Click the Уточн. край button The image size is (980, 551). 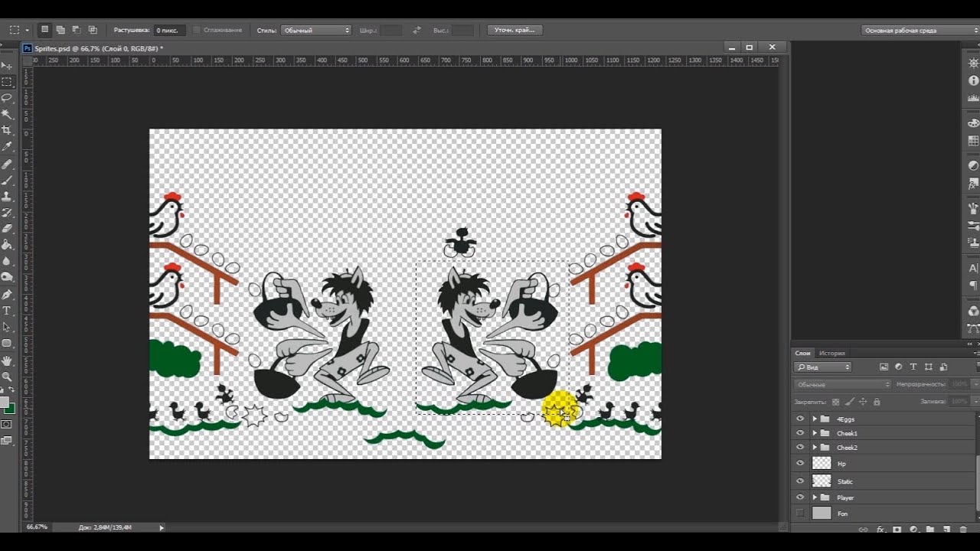click(515, 30)
